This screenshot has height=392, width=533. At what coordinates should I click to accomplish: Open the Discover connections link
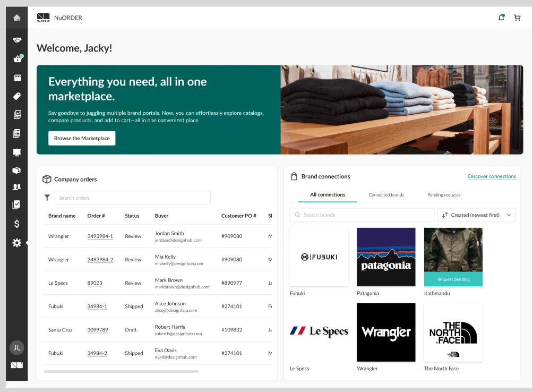(492, 176)
